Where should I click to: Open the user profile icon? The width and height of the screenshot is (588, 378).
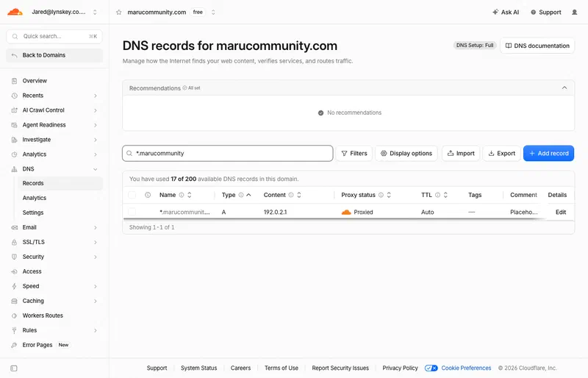(574, 13)
